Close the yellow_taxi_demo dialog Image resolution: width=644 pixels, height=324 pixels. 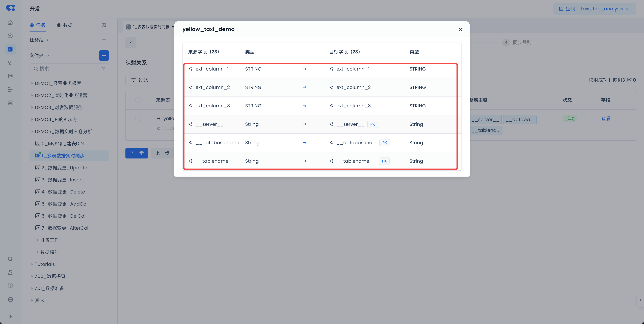tap(460, 29)
